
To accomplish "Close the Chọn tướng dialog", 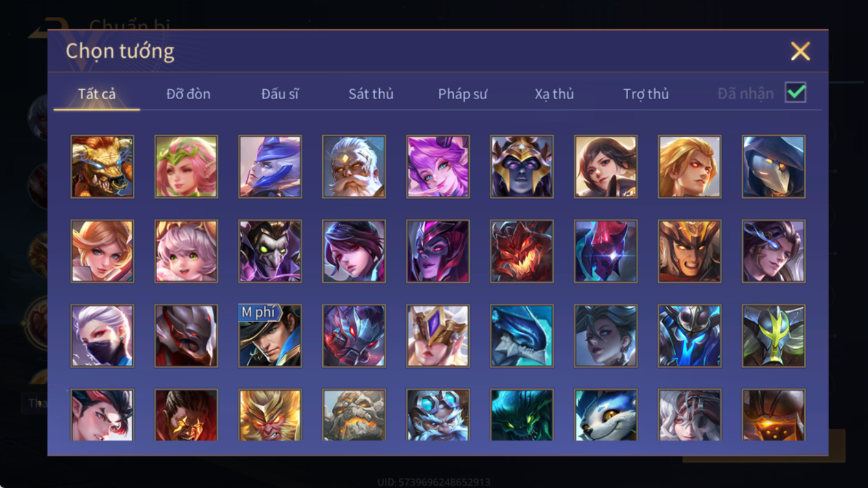I will [800, 51].
